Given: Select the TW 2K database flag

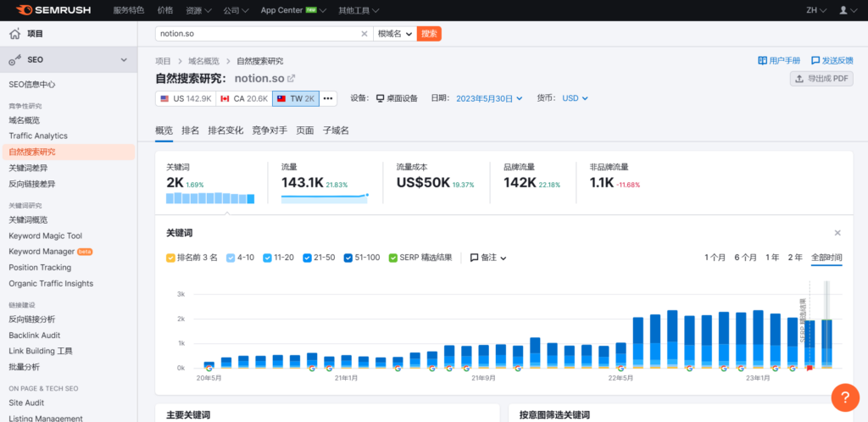Looking at the screenshot, I should [x=296, y=98].
